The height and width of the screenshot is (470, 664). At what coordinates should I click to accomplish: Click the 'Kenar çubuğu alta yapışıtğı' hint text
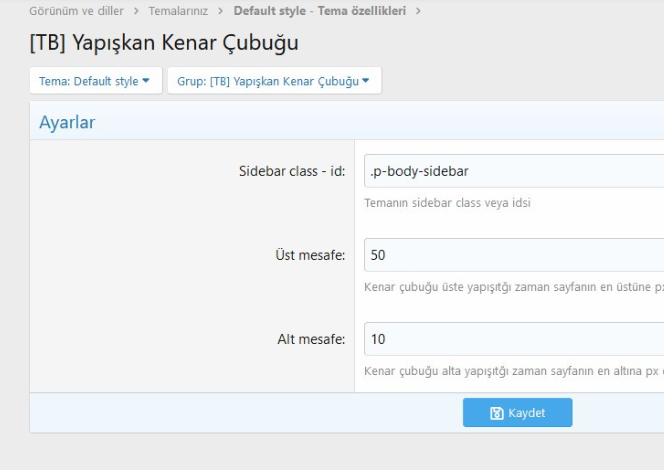click(x=514, y=371)
